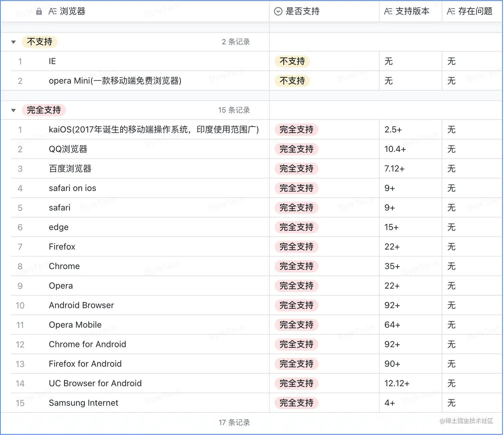Select the 不支持 group label tag
The height and width of the screenshot is (435, 504).
(40, 42)
